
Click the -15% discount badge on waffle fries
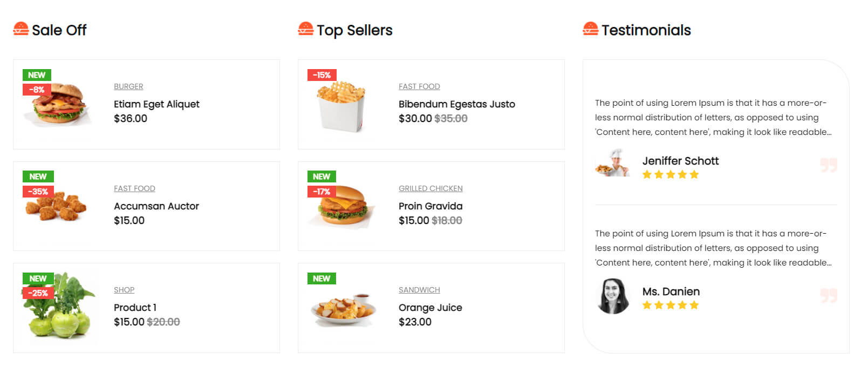(x=322, y=75)
